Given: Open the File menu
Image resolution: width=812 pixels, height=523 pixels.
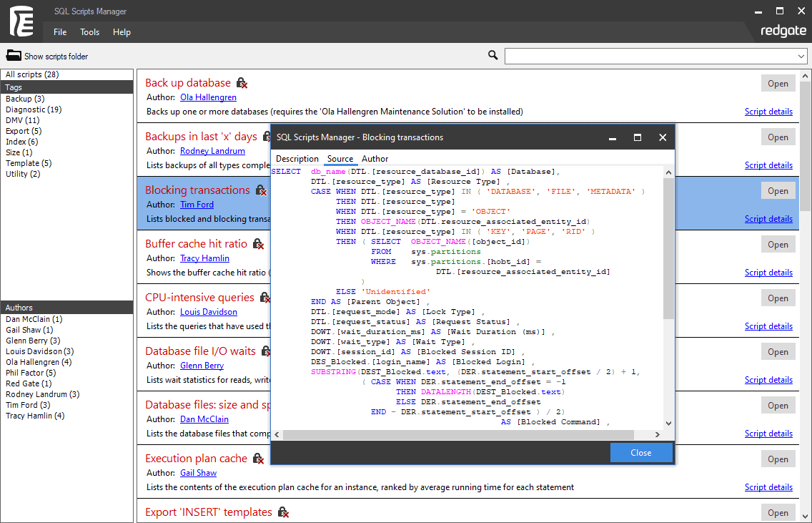Looking at the screenshot, I should coord(59,31).
